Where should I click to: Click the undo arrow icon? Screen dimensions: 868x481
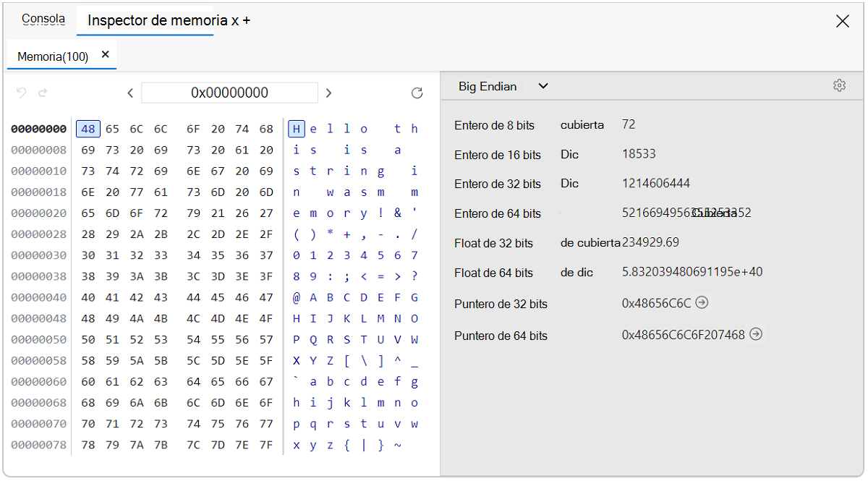pos(22,93)
